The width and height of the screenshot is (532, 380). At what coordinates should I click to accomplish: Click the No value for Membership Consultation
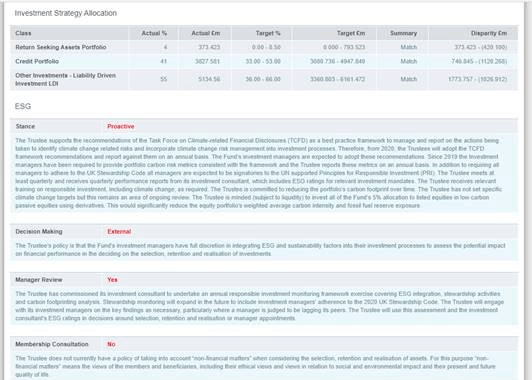tap(111, 344)
